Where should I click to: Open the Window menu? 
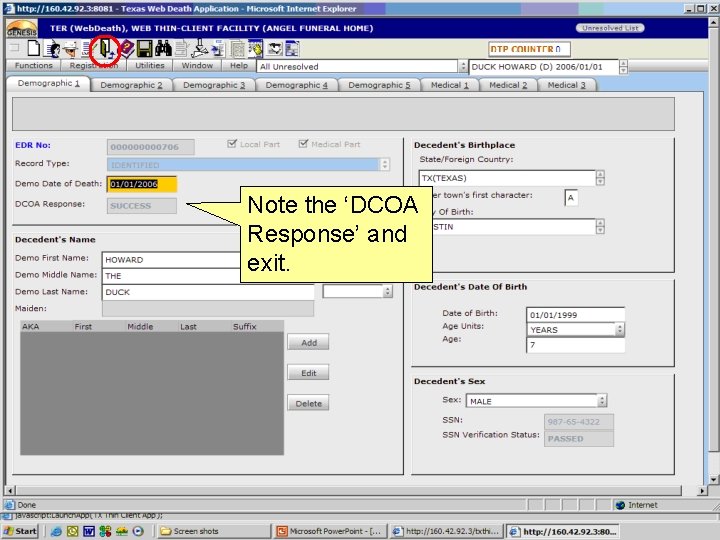pos(197,66)
